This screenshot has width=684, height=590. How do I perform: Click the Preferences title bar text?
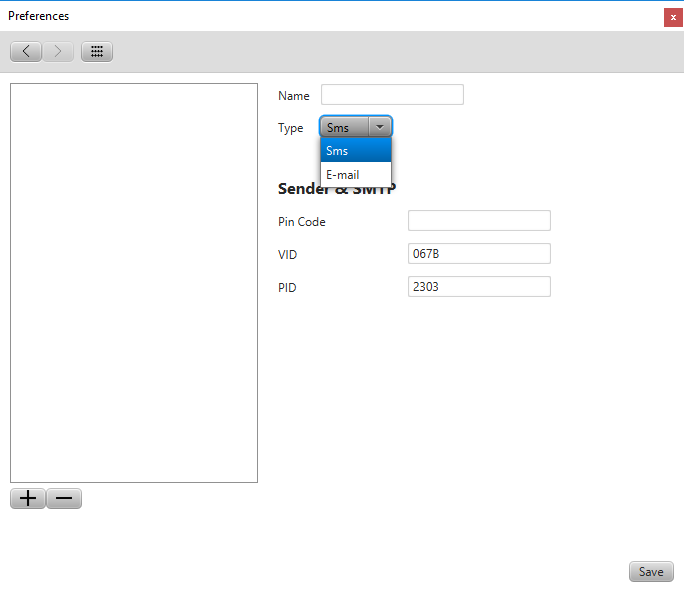(39, 16)
